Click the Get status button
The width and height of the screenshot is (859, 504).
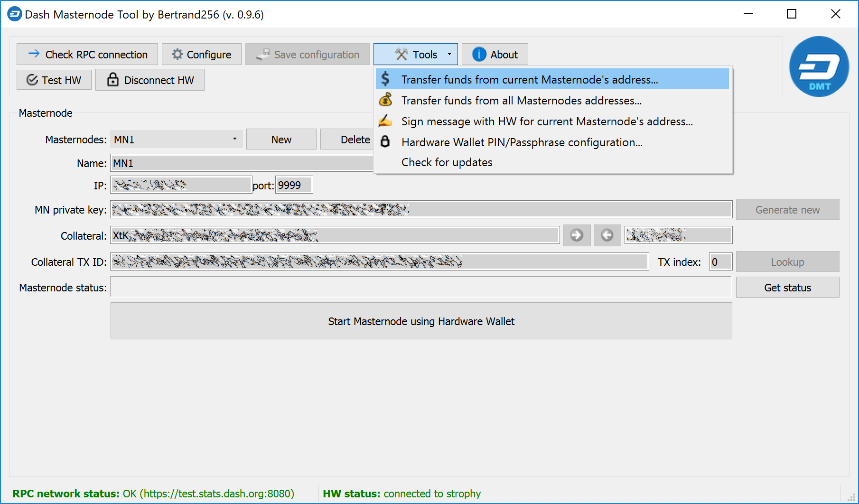(788, 288)
